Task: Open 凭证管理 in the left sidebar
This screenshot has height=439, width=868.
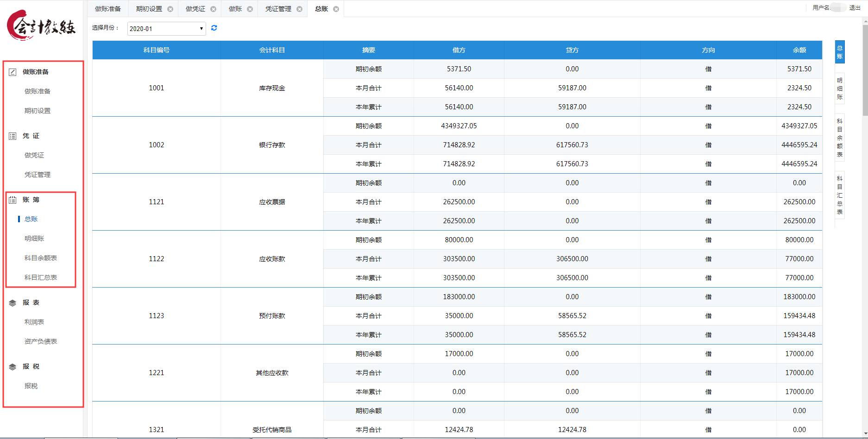Action: pyautogui.click(x=38, y=175)
